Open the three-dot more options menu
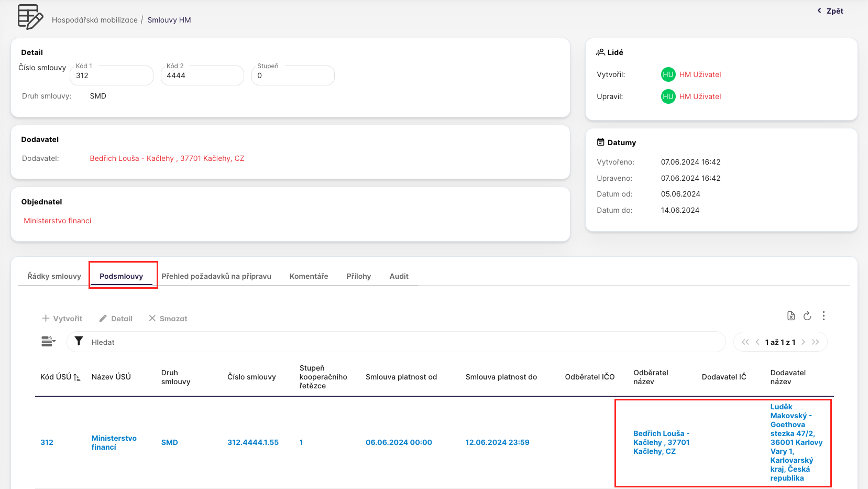 823,316
